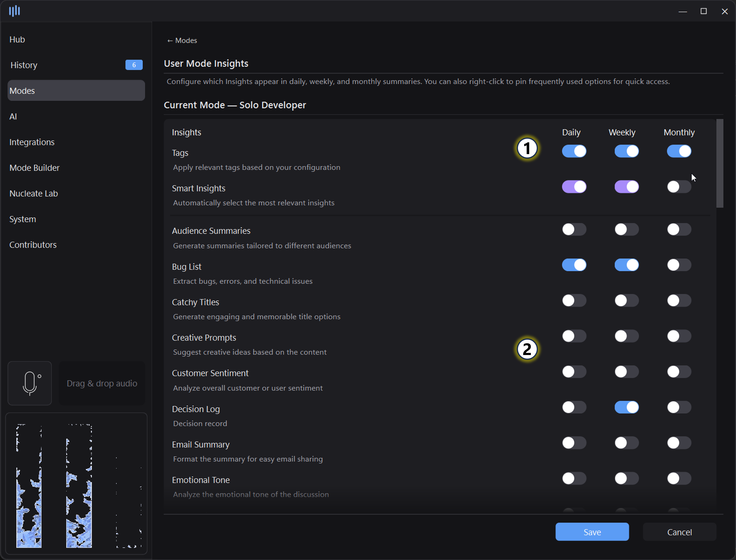Disable Bug List Daily toggle

point(574,265)
